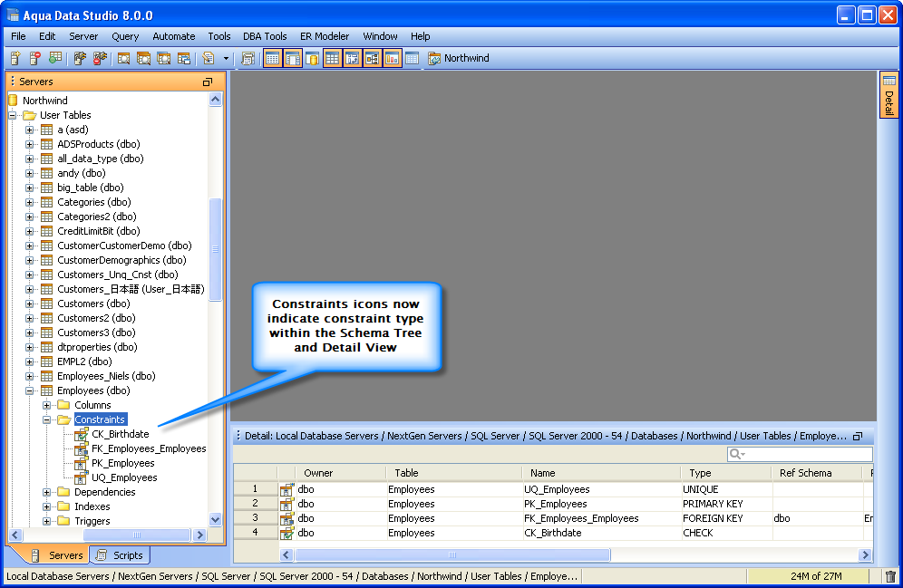The height and width of the screenshot is (588, 903).
Task: Click the trash garbage-collect icon in status bar
Action: click(x=890, y=576)
